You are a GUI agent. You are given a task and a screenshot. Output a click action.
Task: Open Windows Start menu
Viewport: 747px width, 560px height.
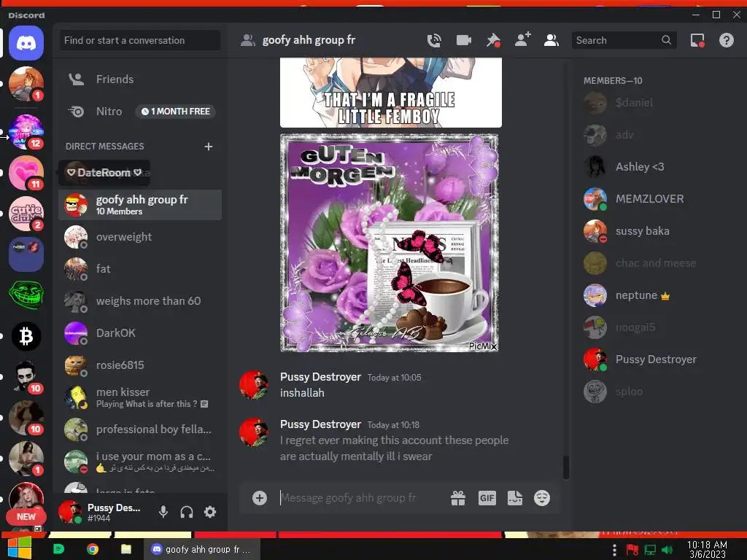pos(19,548)
